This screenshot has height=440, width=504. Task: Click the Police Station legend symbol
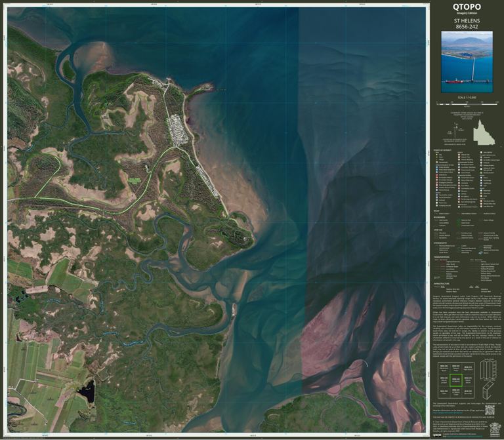coord(437,167)
